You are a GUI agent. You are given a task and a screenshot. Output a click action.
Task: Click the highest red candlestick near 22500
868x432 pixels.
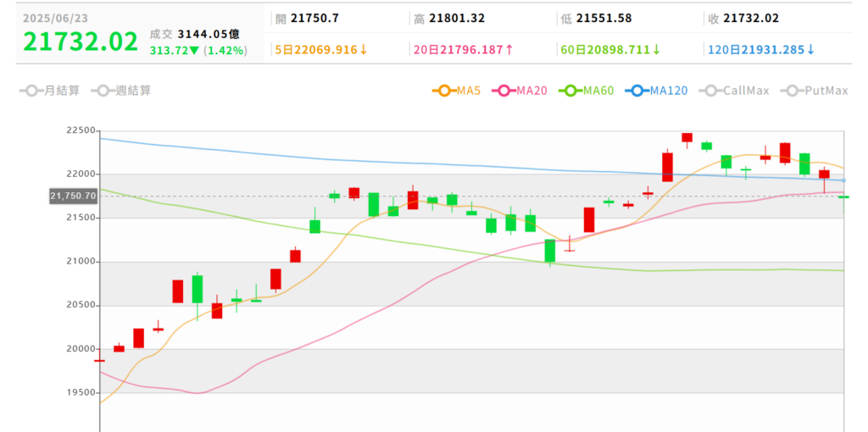point(687,138)
